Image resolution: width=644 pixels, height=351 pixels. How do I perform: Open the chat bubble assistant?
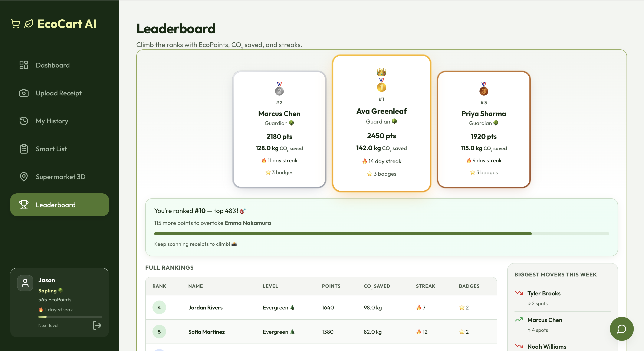click(621, 329)
